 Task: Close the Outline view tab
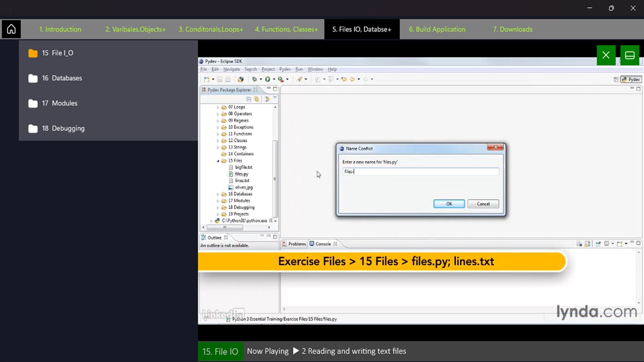(x=226, y=238)
